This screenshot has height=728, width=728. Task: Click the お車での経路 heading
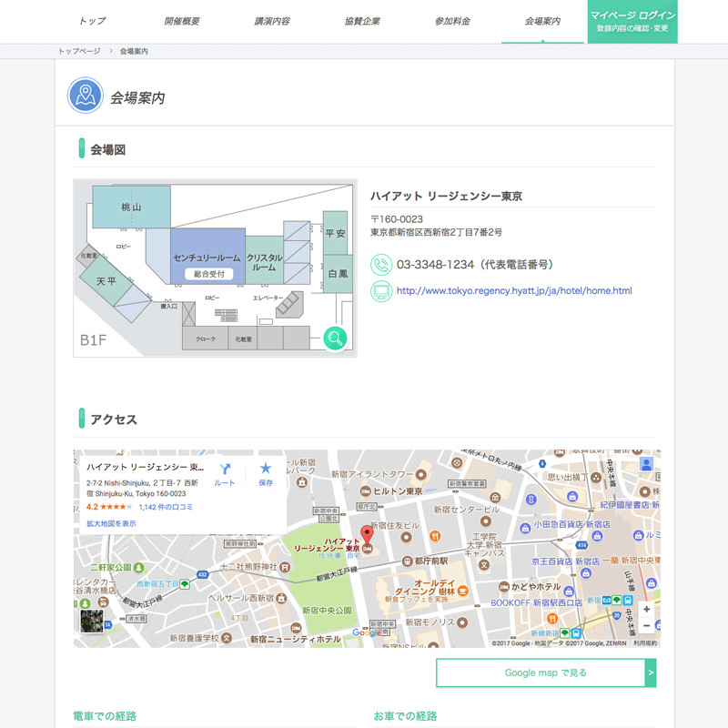pyautogui.click(x=405, y=716)
